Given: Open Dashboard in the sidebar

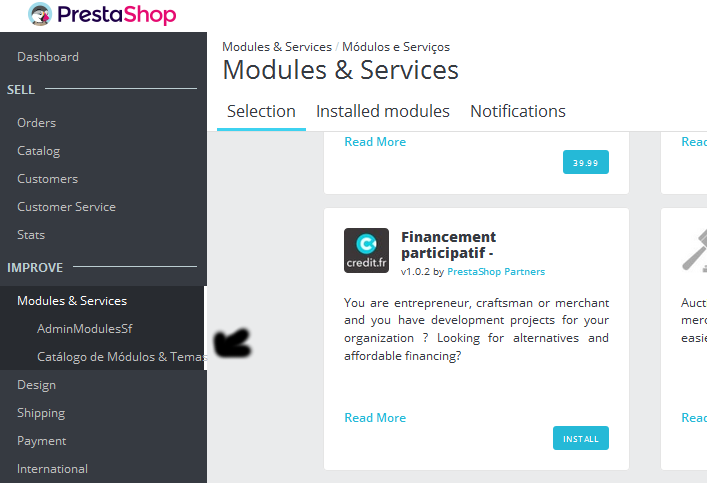Looking at the screenshot, I should (x=48, y=57).
